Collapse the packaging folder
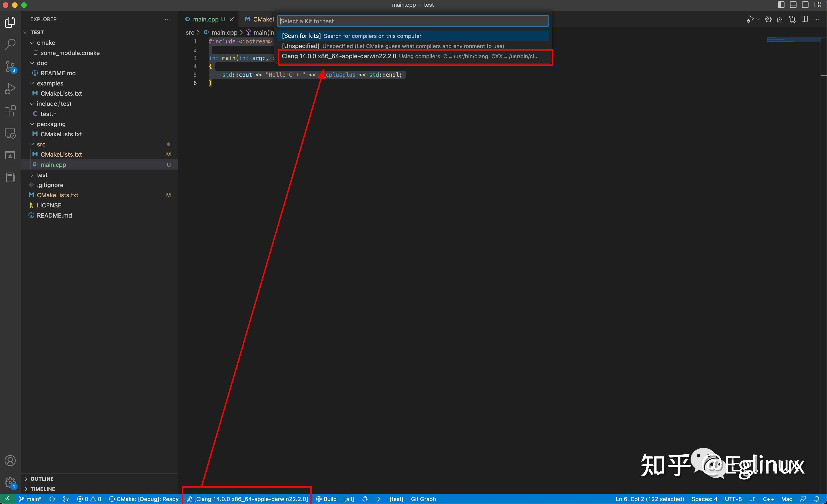 pyautogui.click(x=32, y=124)
